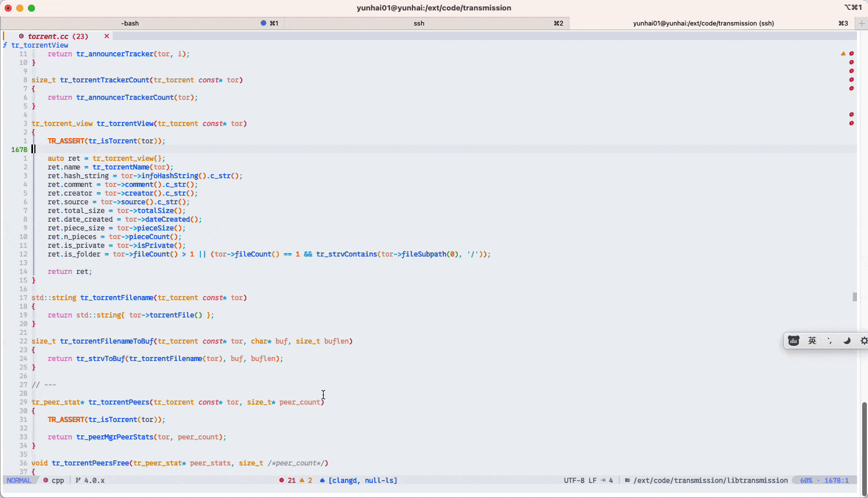
Task: Click the tr_strvContains call
Action: coord(346,254)
